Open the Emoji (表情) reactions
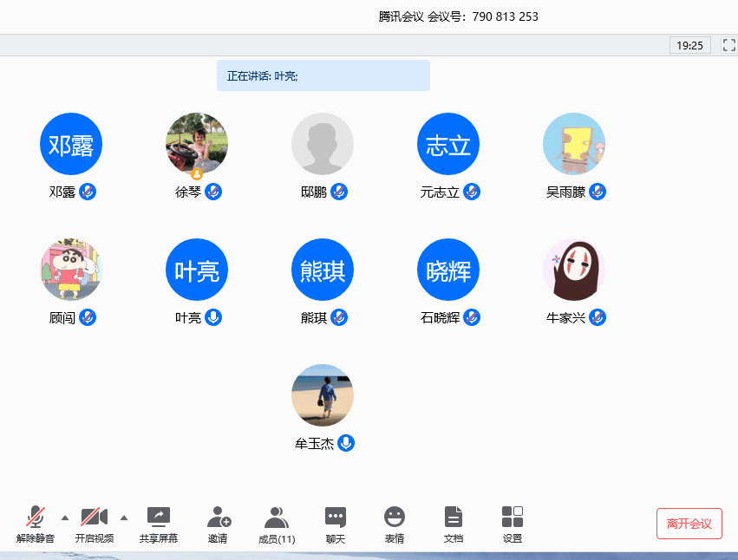Image resolution: width=738 pixels, height=560 pixels. point(395,518)
